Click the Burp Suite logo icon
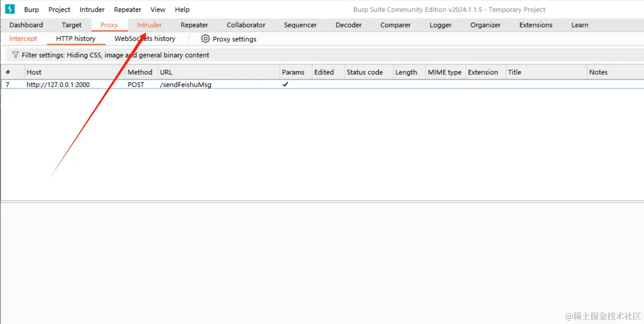The height and width of the screenshot is (324, 644). (x=10, y=9)
